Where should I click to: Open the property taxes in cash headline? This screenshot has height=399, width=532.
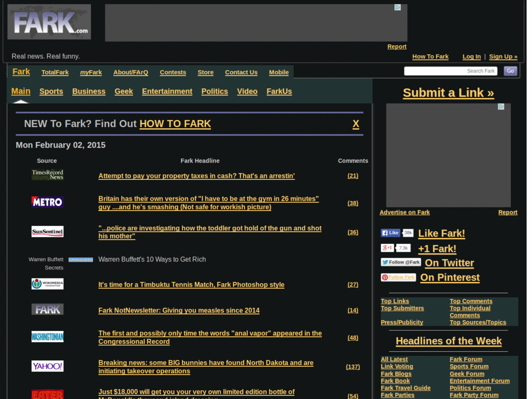point(196,176)
